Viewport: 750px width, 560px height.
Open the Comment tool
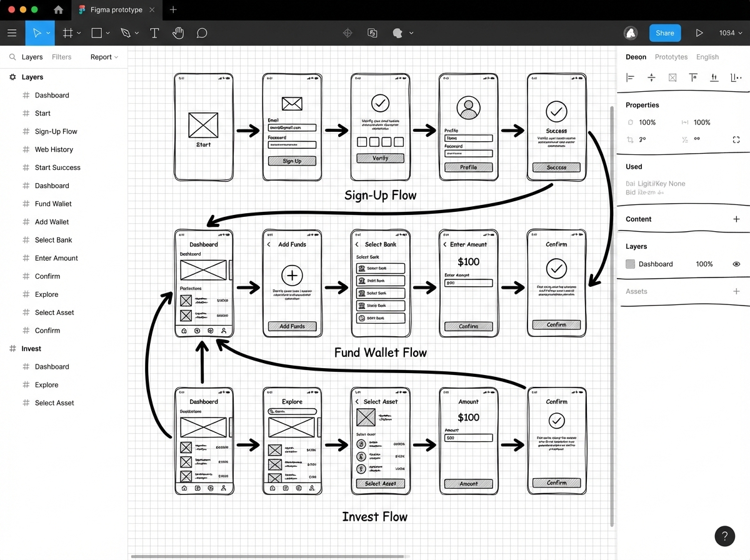(202, 32)
